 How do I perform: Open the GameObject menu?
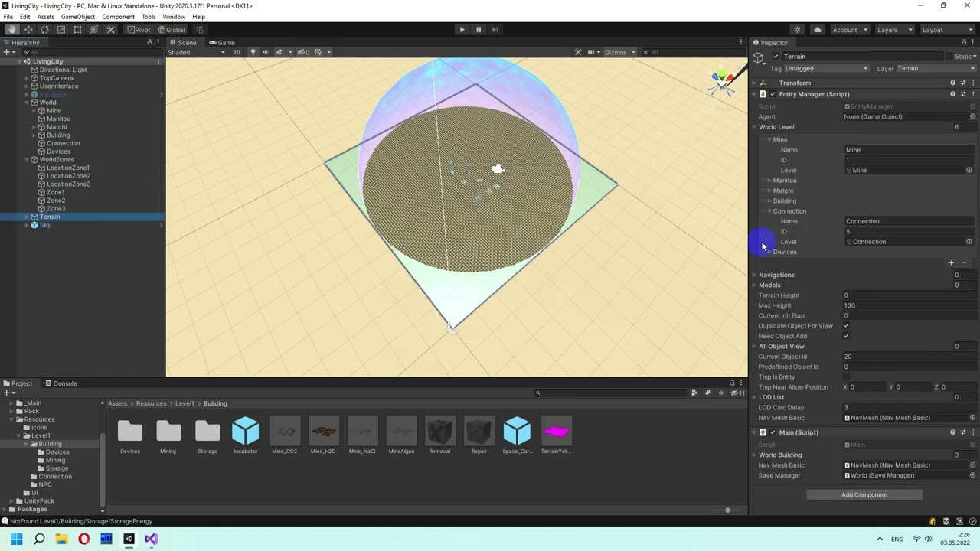click(77, 17)
